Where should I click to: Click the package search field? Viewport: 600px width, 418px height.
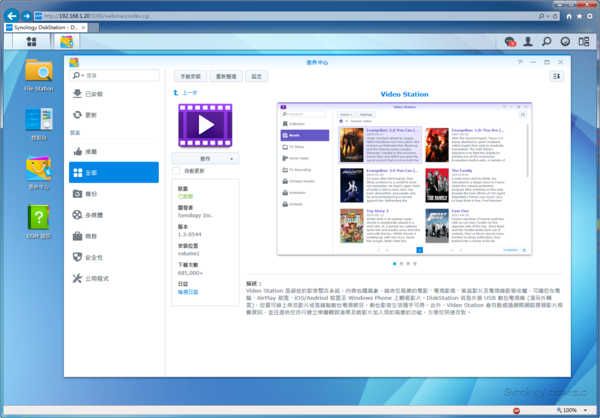point(115,75)
